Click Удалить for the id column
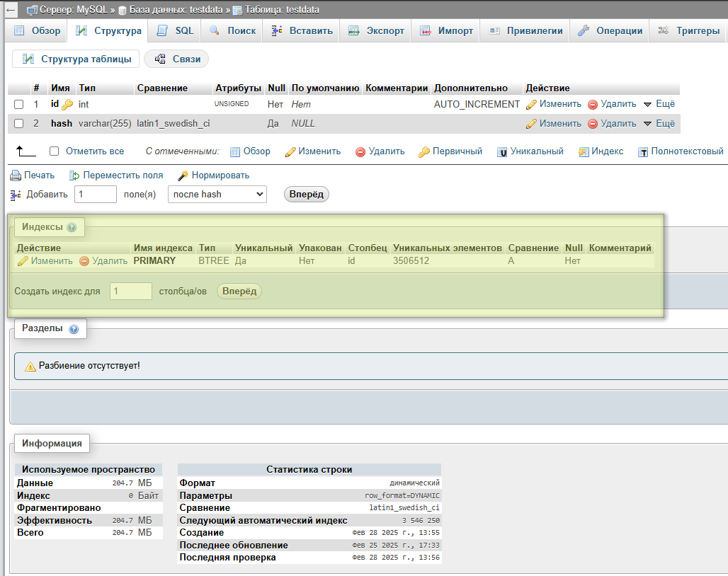 tap(612, 104)
